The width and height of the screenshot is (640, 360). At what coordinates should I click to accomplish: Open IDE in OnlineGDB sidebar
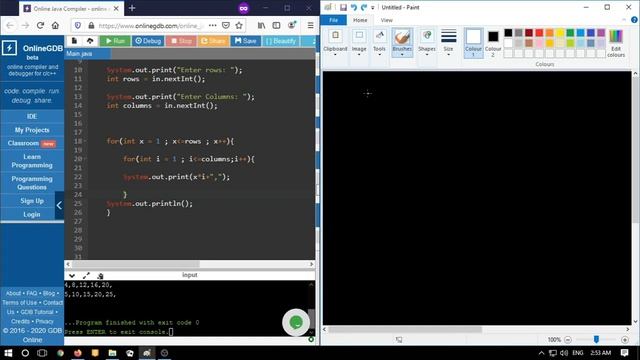point(32,116)
